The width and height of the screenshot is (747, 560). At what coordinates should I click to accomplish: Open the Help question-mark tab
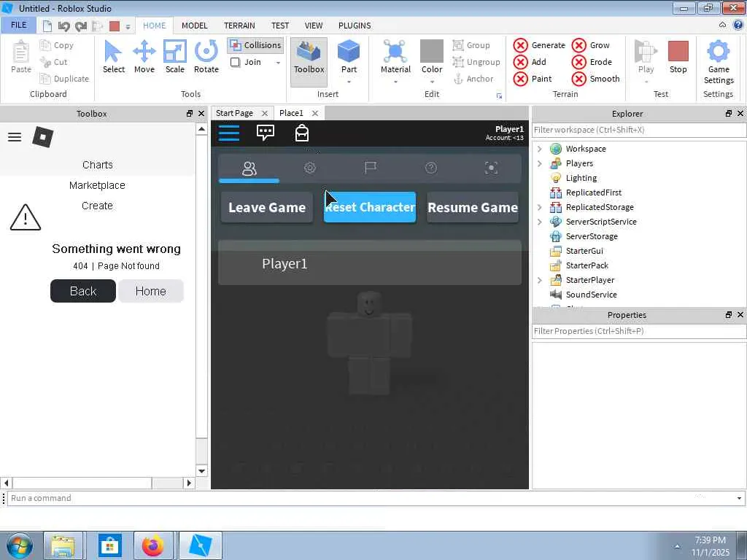point(430,168)
